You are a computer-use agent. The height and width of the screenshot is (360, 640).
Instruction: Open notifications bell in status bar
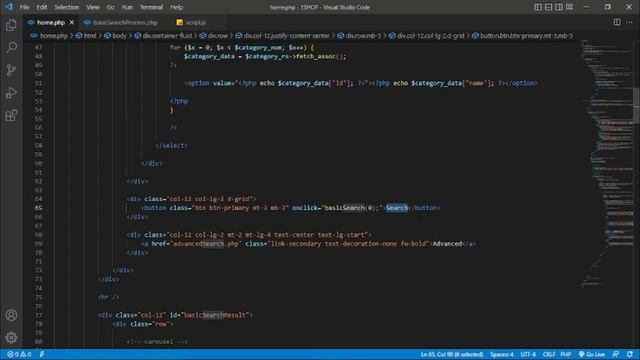tap(630, 354)
